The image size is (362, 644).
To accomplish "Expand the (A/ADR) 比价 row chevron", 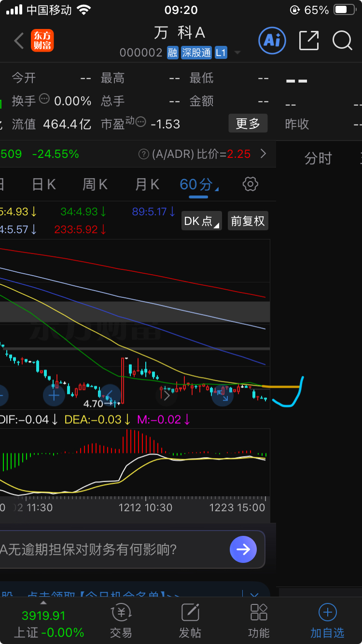I will click(263, 154).
